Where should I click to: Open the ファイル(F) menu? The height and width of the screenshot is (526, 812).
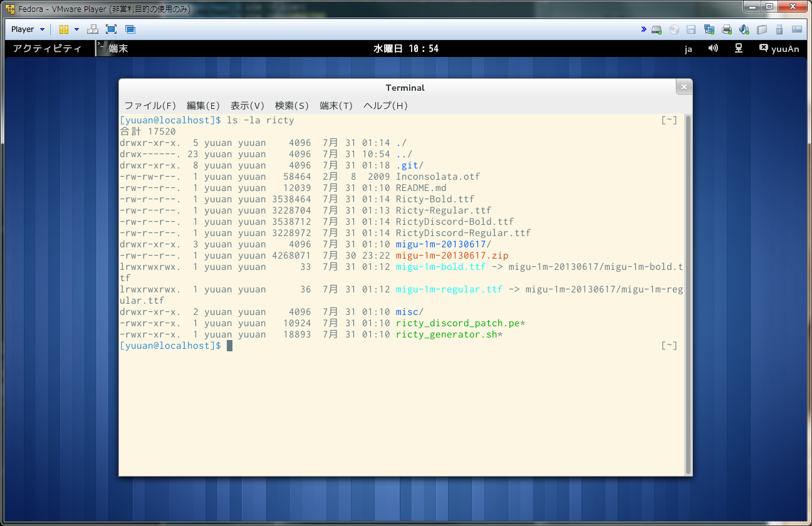tap(150, 105)
